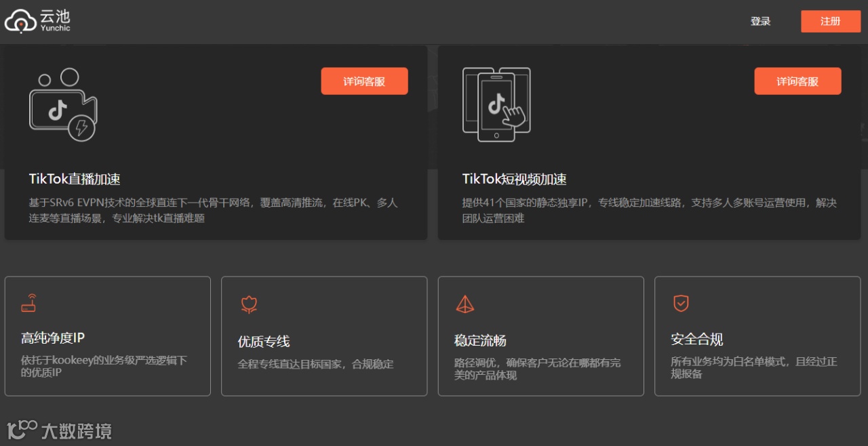The width and height of the screenshot is (868, 446).
Task: Click the text 全程专线直达目标国家
Action: (315, 364)
